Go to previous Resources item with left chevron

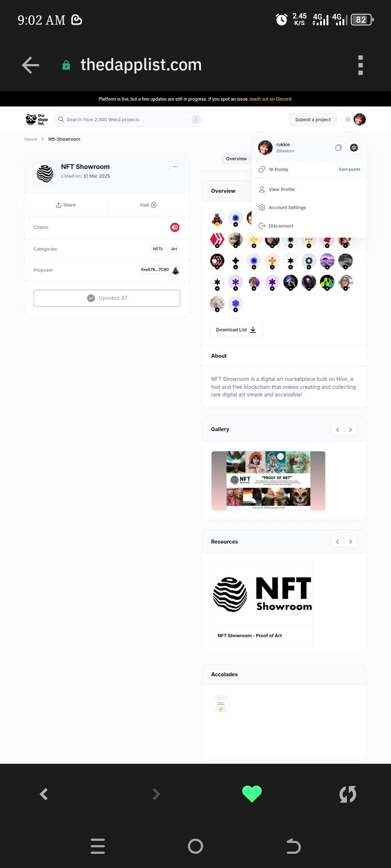(x=338, y=542)
